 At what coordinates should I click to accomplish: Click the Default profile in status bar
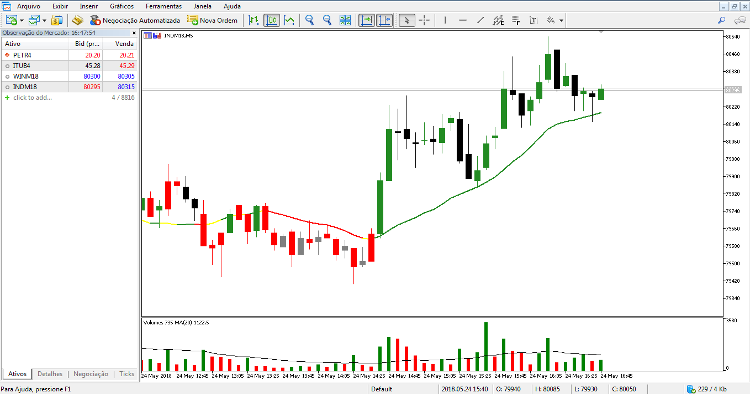(382, 389)
